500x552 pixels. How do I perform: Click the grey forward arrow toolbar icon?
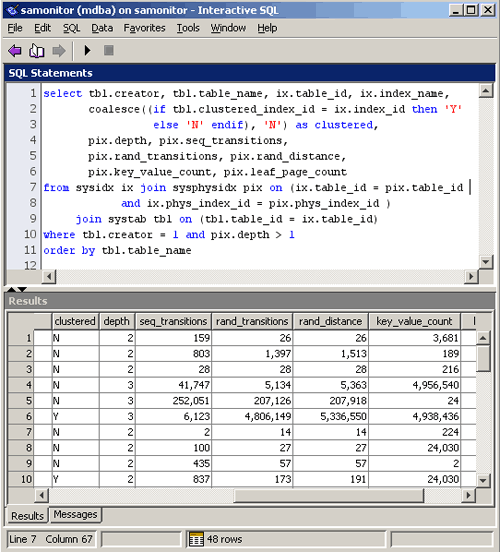tap(59, 51)
